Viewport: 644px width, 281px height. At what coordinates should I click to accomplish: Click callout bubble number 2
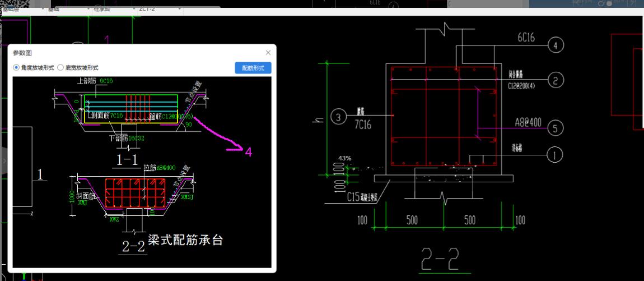556,80
